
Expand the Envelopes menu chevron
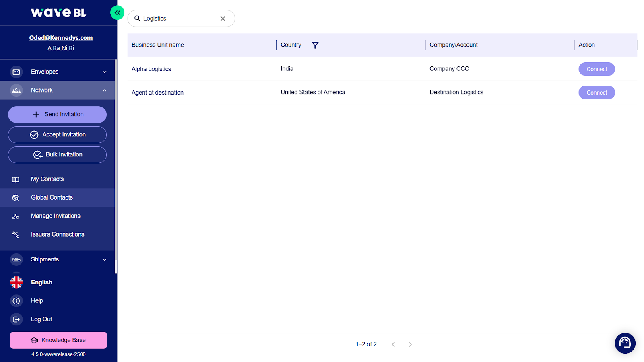point(105,72)
